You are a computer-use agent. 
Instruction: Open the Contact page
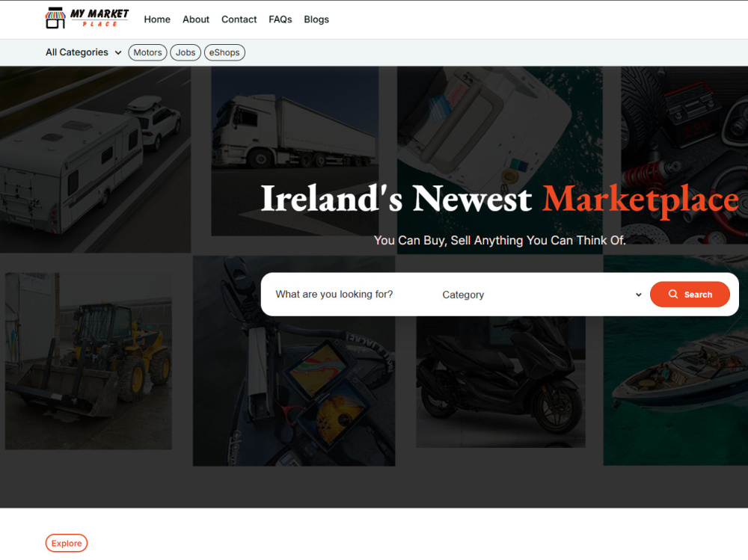[239, 19]
